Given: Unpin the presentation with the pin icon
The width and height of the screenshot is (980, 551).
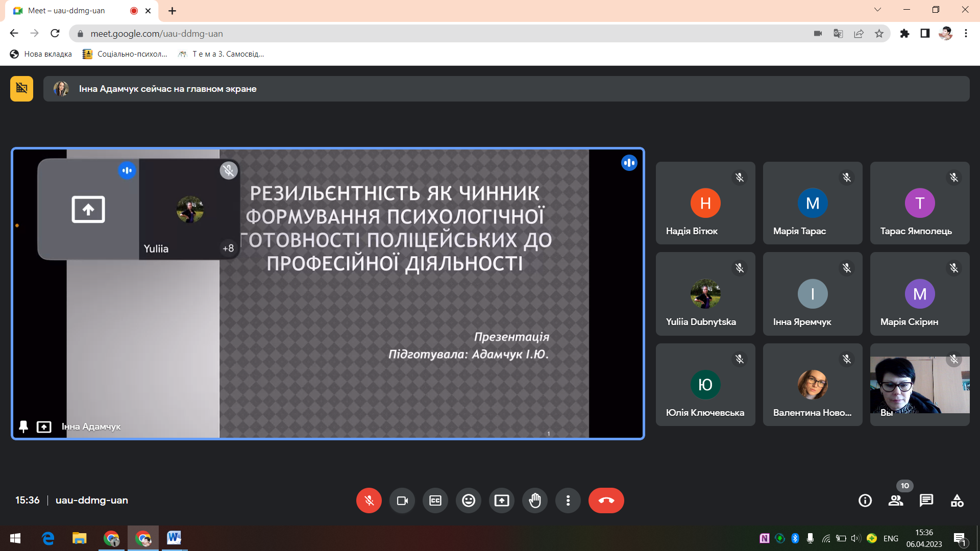Looking at the screenshot, I should pyautogui.click(x=23, y=427).
